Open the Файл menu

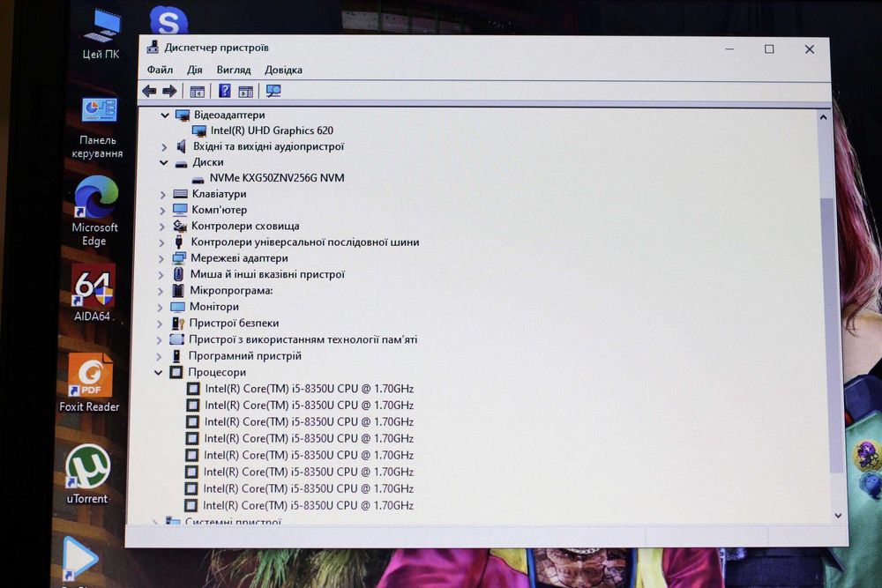tap(160, 70)
